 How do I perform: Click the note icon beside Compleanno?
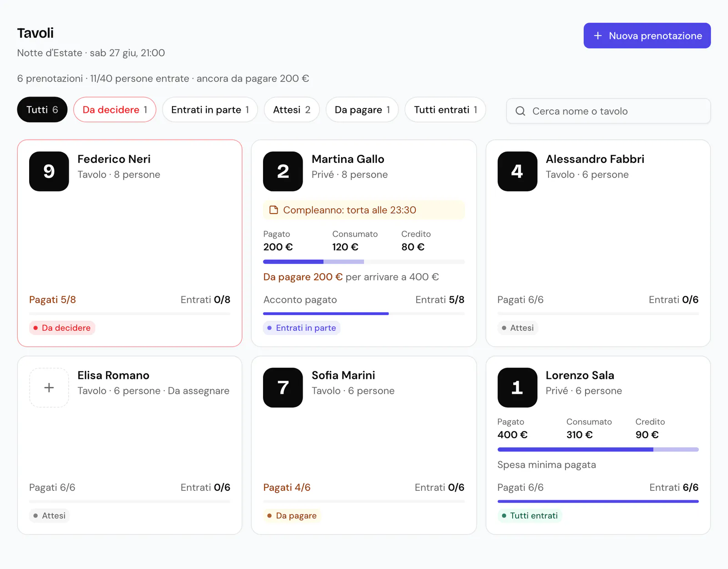point(273,210)
